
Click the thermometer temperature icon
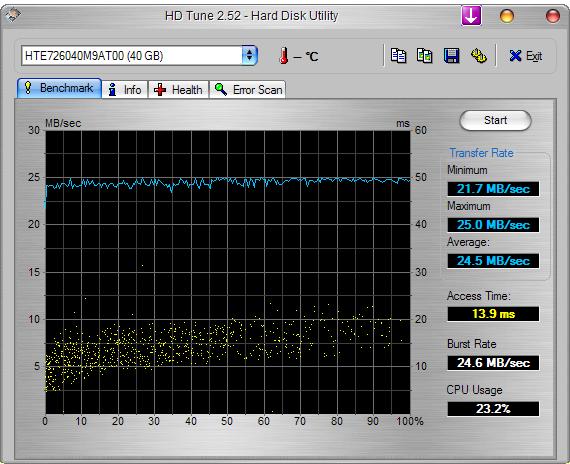[284, 56]
